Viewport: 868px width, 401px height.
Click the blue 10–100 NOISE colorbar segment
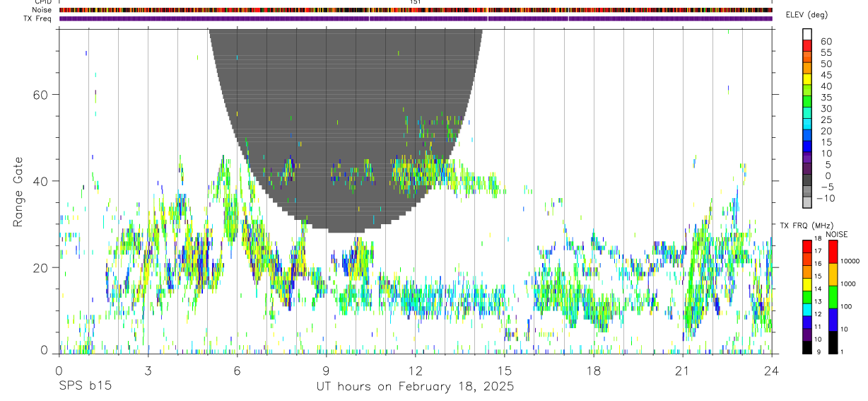(x=833, y=319)
